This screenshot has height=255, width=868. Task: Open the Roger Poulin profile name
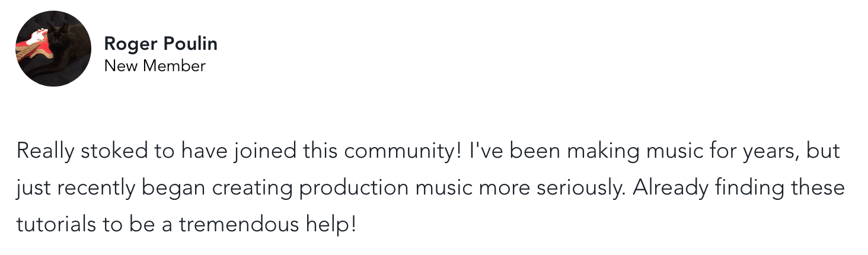click(161, 43)
